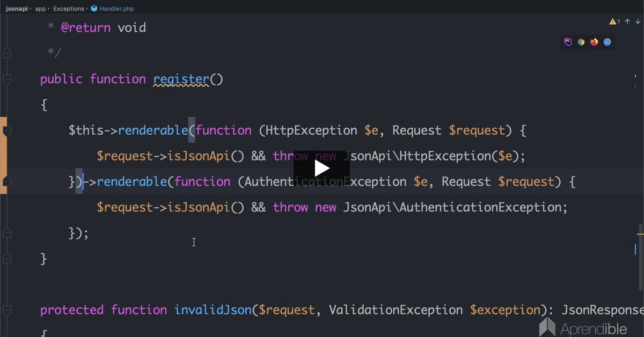Jump to next highlighted problem arrow
The image size is (644, 337).
638,21
